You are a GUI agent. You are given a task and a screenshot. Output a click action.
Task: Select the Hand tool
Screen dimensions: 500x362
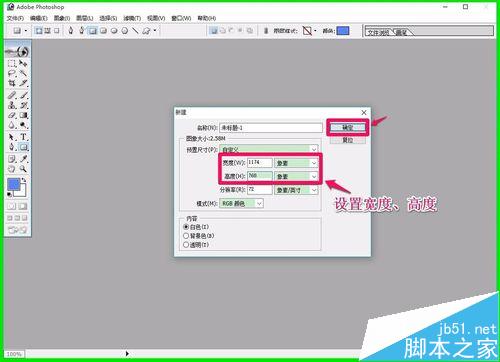(12, 169)
